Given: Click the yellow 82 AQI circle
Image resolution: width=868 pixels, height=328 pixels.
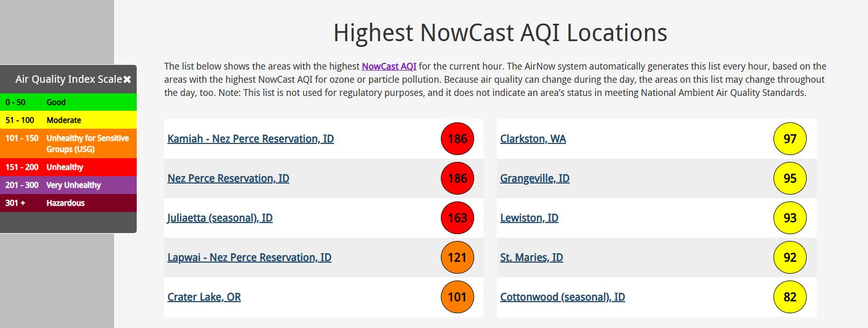Looking at the screenshot, I should 790,297.
